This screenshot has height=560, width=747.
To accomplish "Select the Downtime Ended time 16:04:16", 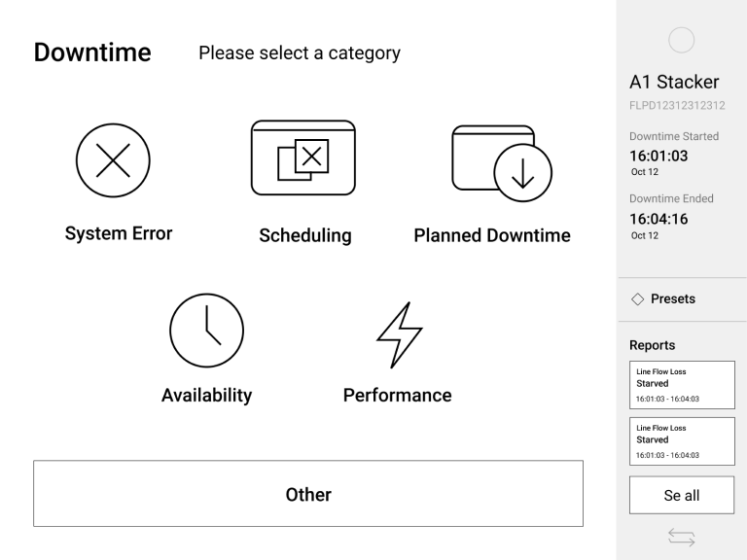I will 659,219.
